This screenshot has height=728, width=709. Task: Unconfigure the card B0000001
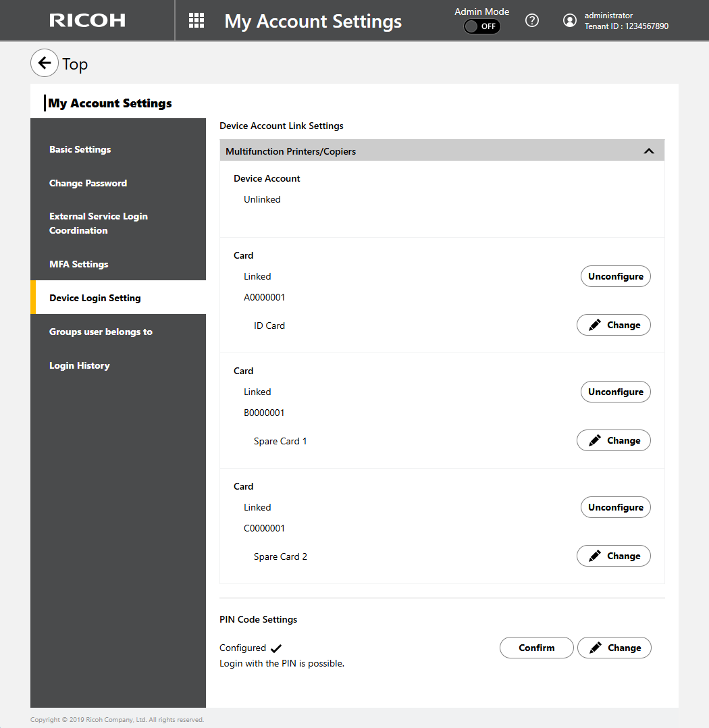(615, 392)
